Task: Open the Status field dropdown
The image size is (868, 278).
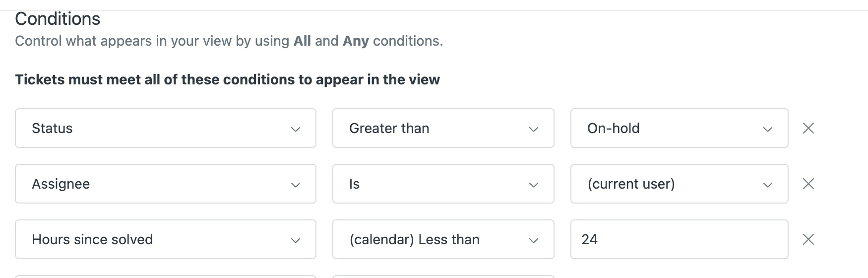Action: 165,128
